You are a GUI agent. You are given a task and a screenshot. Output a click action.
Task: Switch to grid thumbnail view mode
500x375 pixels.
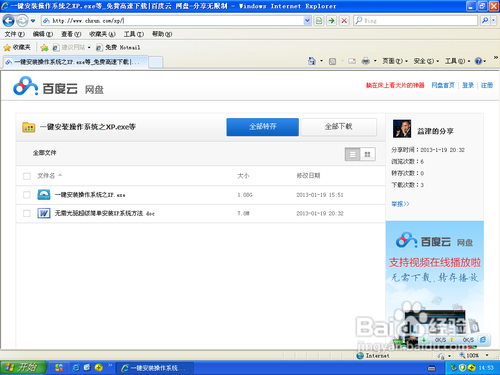[x=368, y=154]
